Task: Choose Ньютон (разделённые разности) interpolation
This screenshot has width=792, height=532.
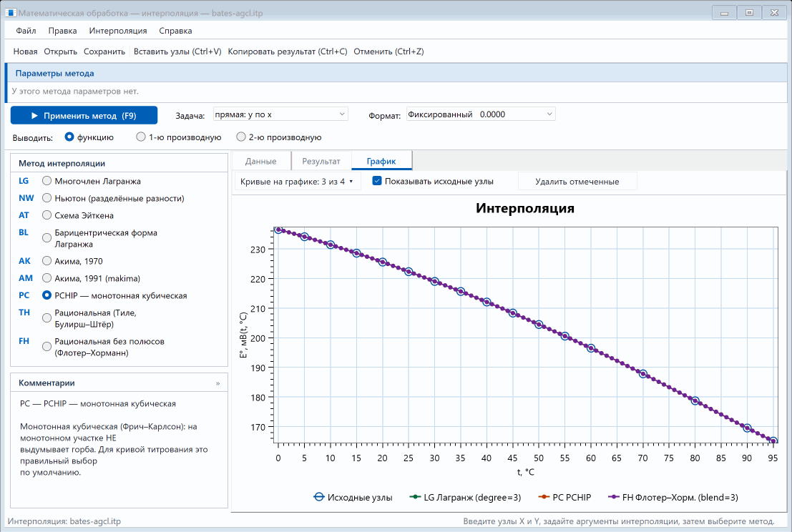Action: click(47, 198)
